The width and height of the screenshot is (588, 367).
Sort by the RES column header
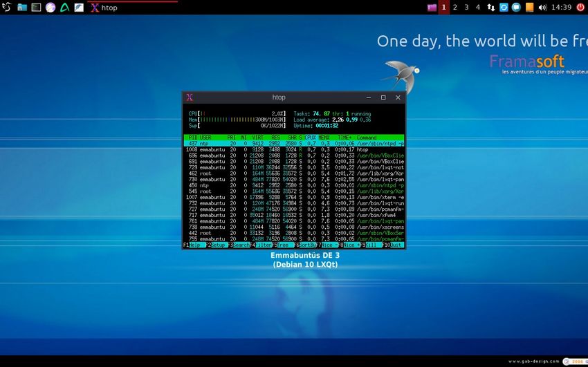[275, 138]
